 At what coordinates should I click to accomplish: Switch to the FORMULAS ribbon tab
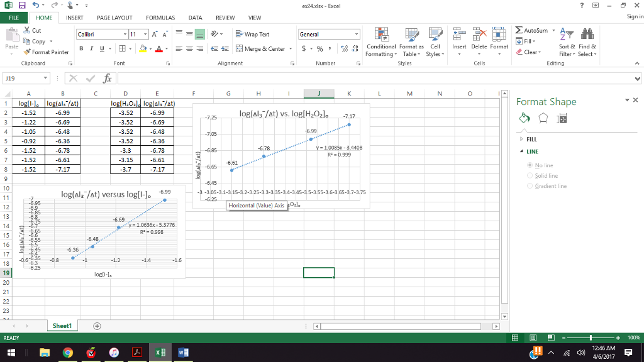point(160,18)
